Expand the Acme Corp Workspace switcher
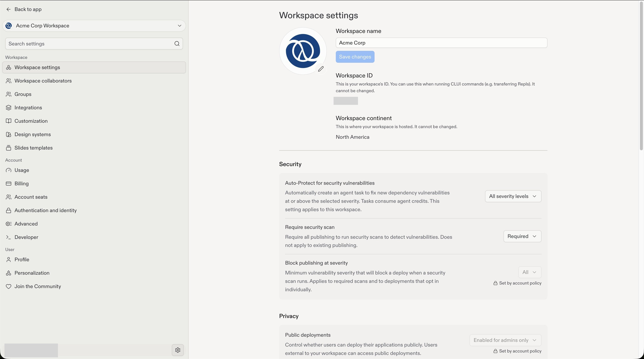The width and height of the screenshot is (644, 359). coord(94,26)
